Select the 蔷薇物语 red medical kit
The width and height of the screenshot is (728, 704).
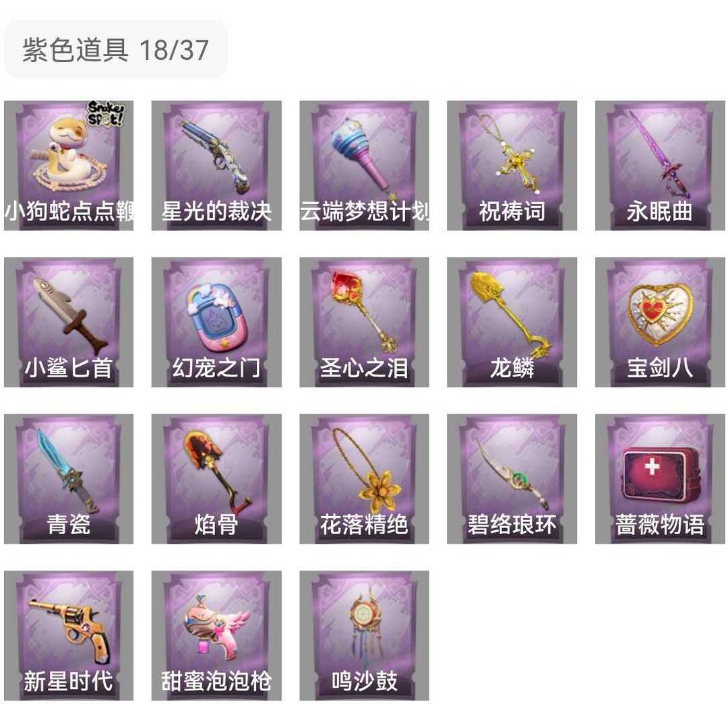pyautogui.click(x=660, y=479)
